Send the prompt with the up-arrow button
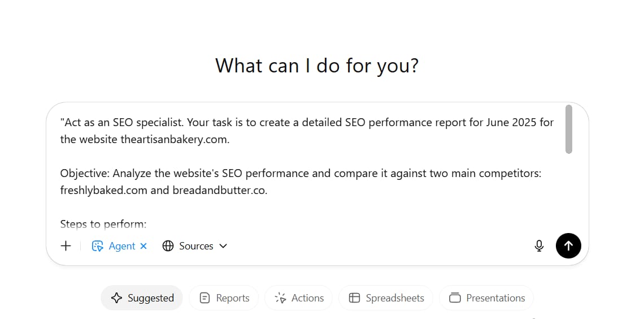 (x=568, y=246)
